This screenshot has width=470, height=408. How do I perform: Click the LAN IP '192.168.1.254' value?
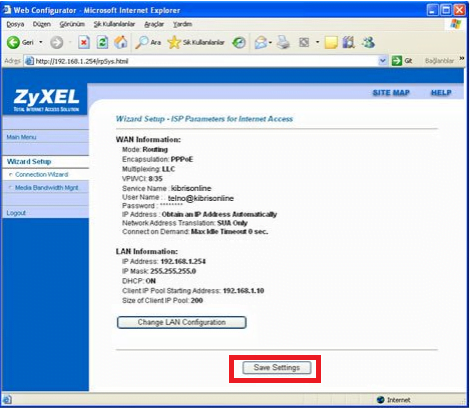click(183, 261)
